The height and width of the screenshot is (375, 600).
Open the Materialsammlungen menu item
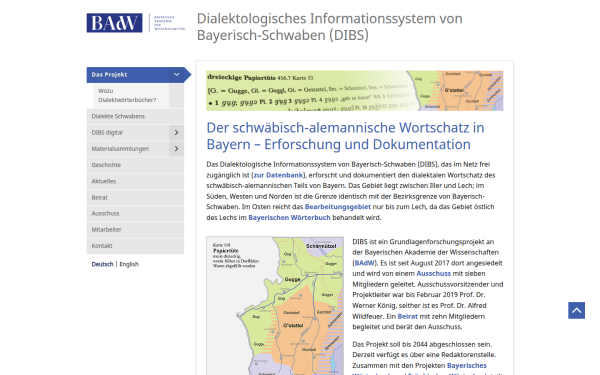pyautogui.click(x=128, y=148)
